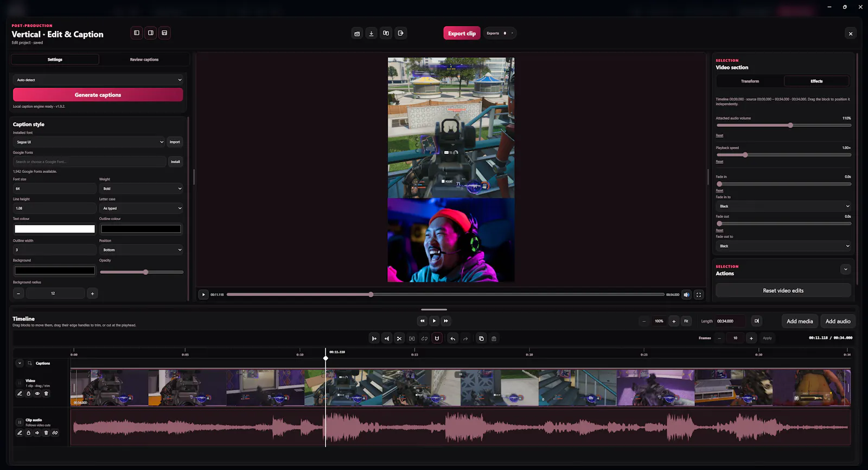
Task: Click the Add media button
Action: point(800,321)
